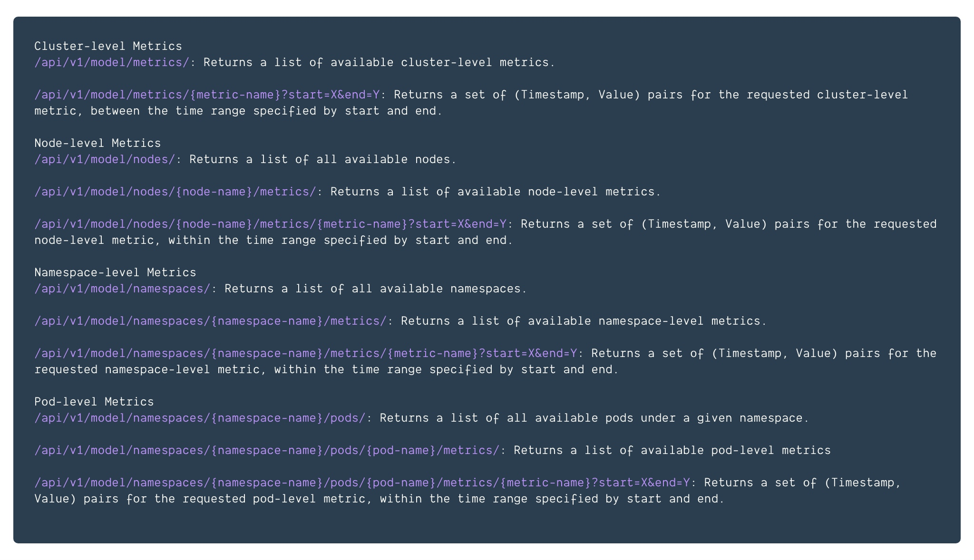Image resolution: width=974 pixels, height=560 pixels.
Task: Click "Returns a list of available pod-level metrics" text
Action: click(x=672, y=450)
